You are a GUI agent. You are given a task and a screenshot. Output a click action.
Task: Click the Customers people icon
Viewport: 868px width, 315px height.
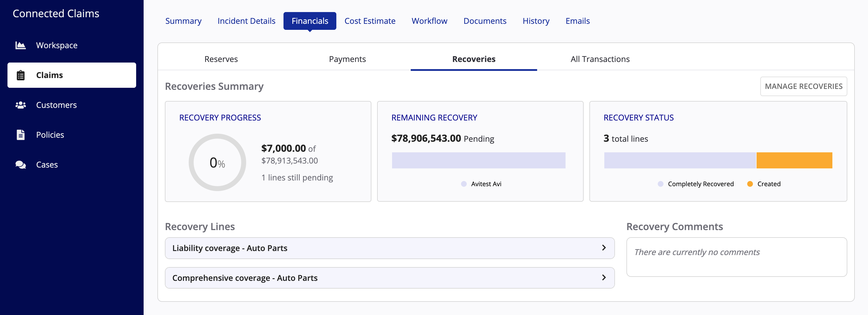(21, 105)
